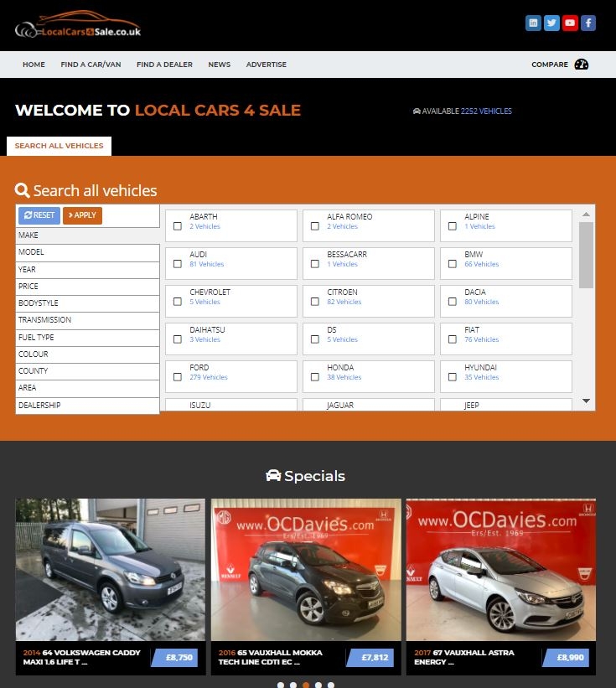This screenshot has height=688, width=616.
Task: Click the make list scroll-up arrow
Action: click(x=586, y=215)
